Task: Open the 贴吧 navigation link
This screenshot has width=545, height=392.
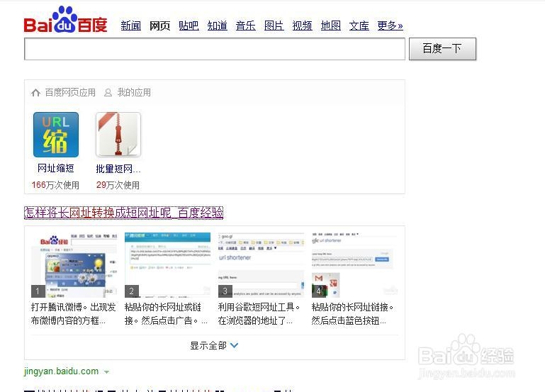Action: pyautogui.click(x=189, y=26)
